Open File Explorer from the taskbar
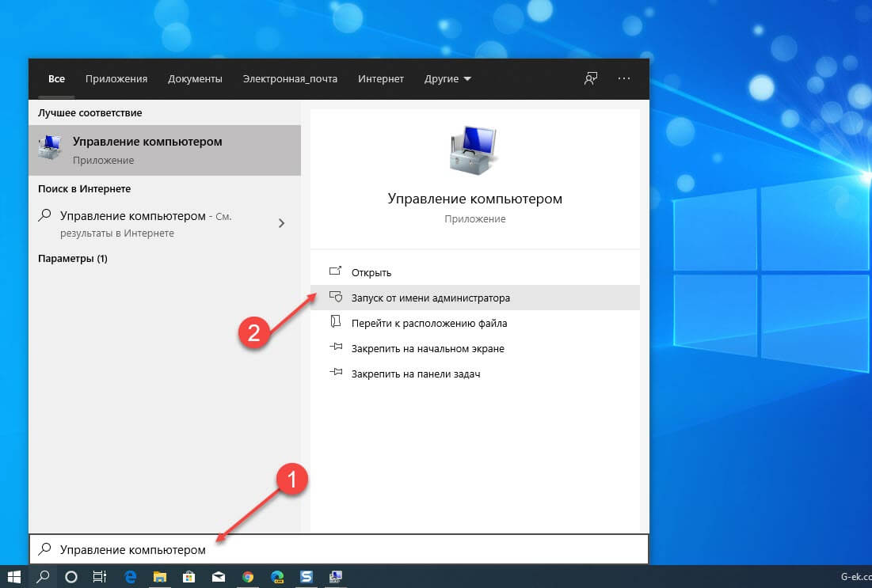 [160, 577]
